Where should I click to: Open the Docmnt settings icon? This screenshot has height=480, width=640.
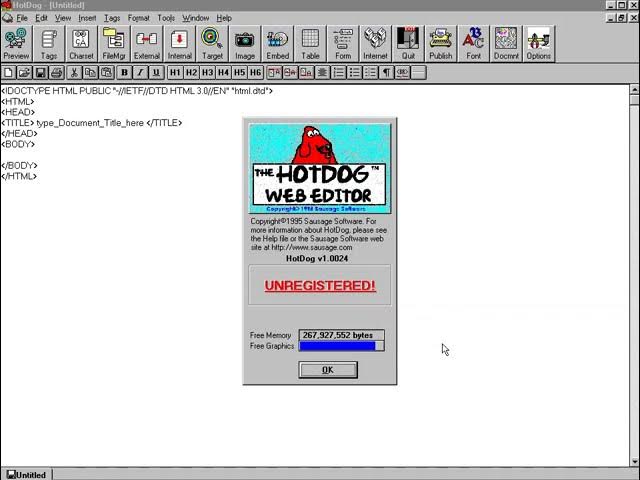pyautogui.click(x=506, y=44)
